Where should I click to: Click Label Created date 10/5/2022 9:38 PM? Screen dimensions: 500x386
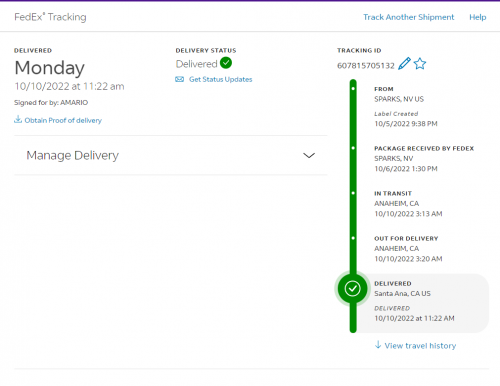coord(406,124)
